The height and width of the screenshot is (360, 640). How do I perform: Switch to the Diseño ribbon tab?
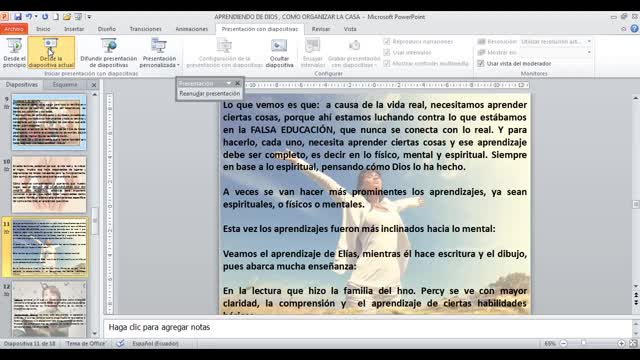[107, 29]
